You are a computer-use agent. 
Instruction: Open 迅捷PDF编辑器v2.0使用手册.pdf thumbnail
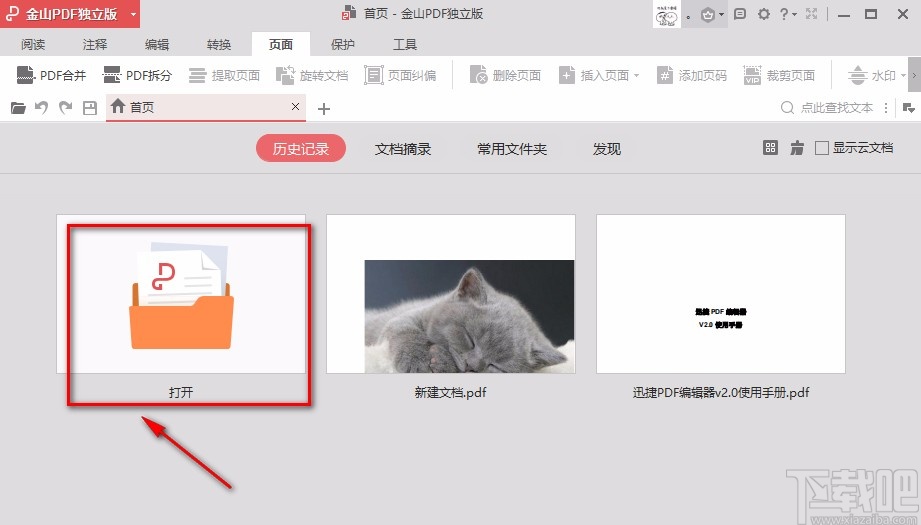point(721,294)
